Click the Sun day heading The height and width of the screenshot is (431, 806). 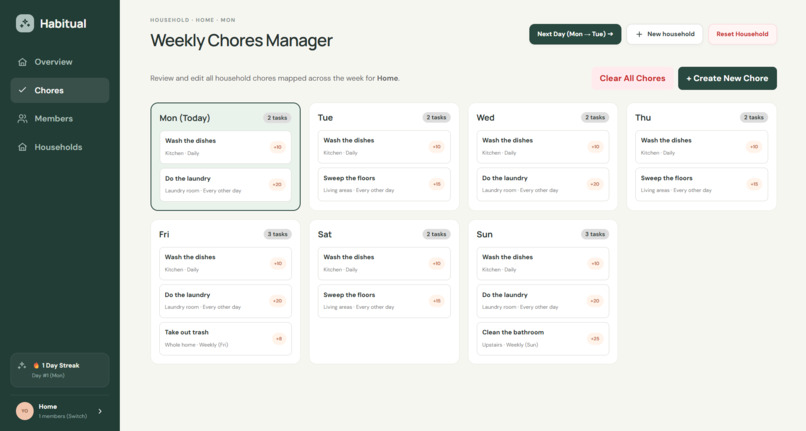point(484,234)
